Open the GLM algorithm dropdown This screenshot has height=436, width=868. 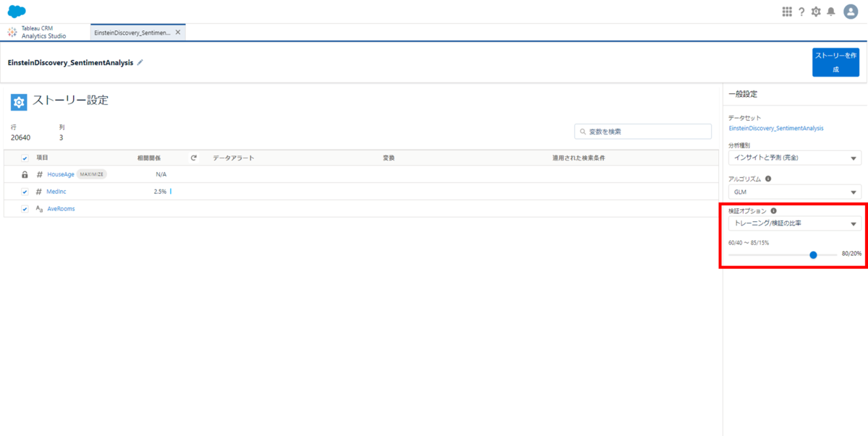[794, 191]
